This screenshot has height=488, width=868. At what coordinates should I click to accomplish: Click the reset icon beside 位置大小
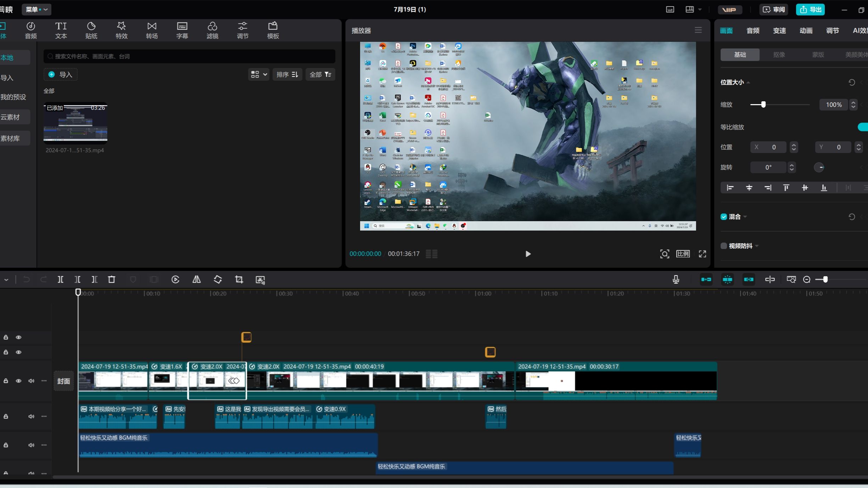coord(852,83)
